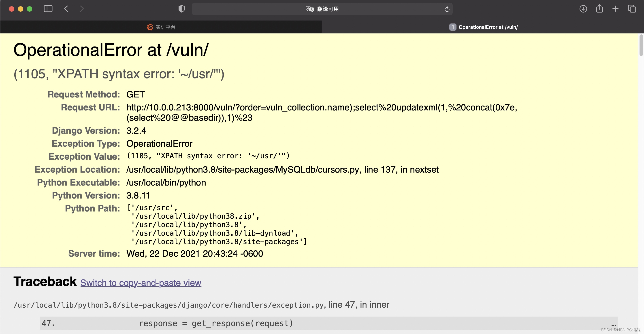
Task: Select the Python Version 3.8.11 value
Action: point(138,196)
